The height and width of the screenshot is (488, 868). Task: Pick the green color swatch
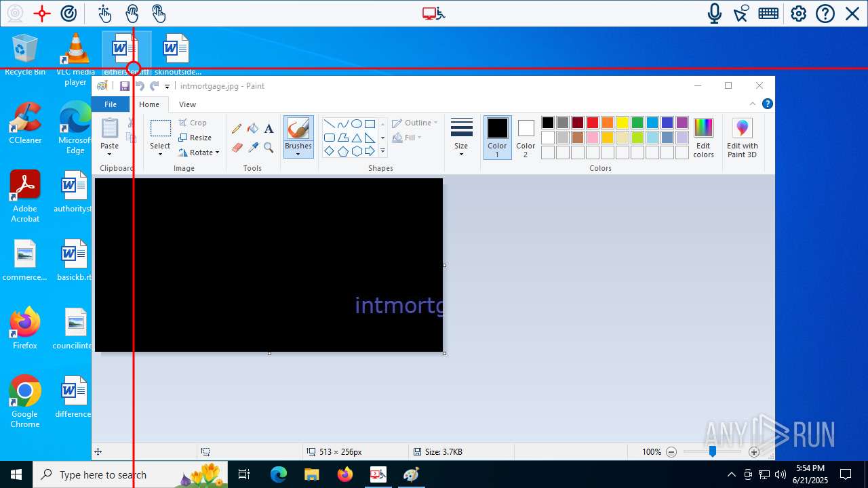(637, 123)
